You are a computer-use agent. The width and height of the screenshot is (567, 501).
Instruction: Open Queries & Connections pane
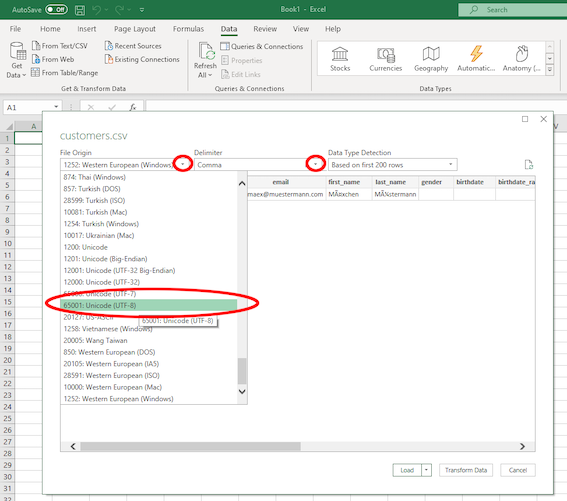(262, 46)
